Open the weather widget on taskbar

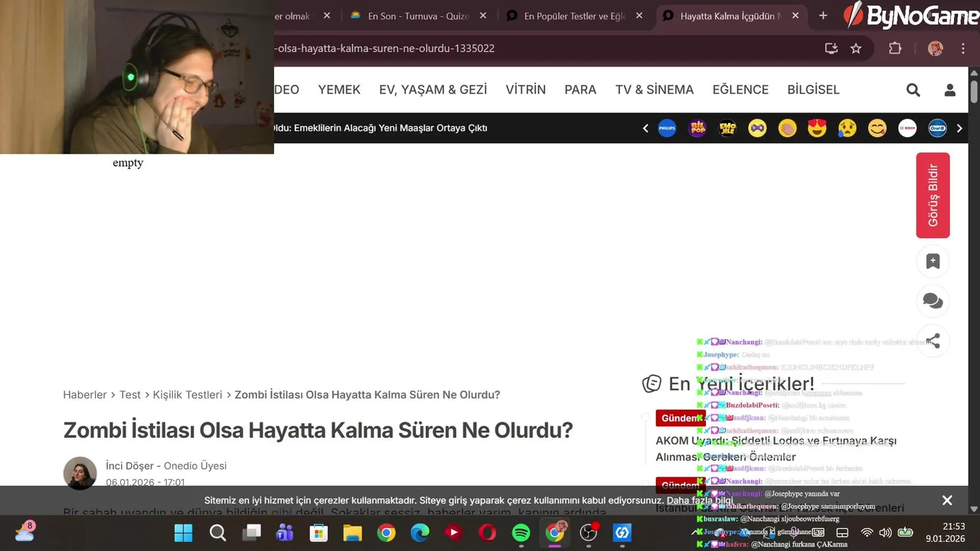coord(24,532)
